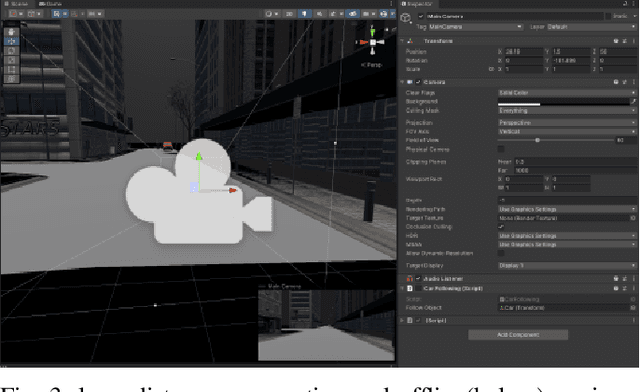
Task: Click the Add Component button
Action: [518, 335]
